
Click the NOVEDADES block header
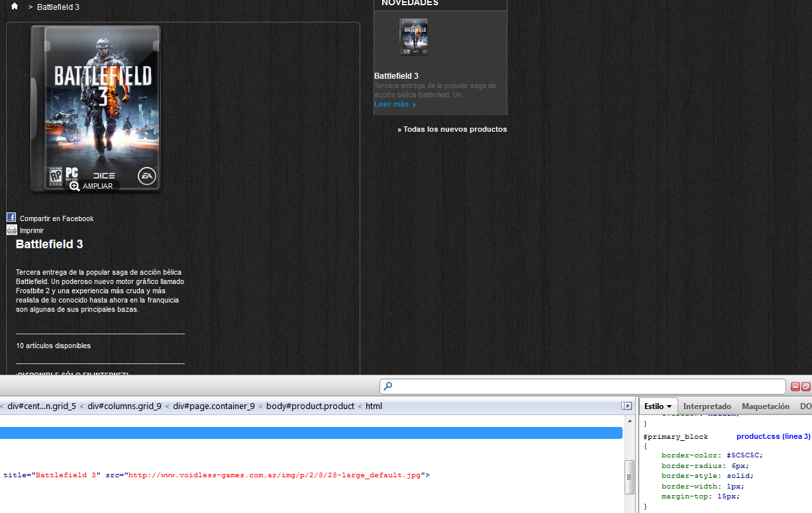(x=440, y=4)
